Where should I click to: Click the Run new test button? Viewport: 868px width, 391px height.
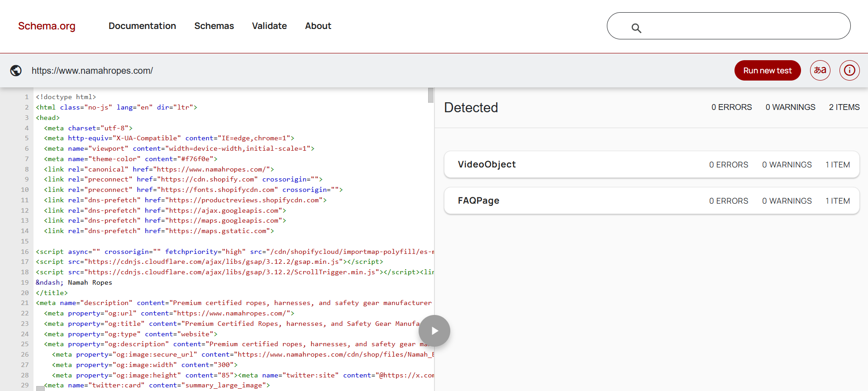tap(768, 71)
